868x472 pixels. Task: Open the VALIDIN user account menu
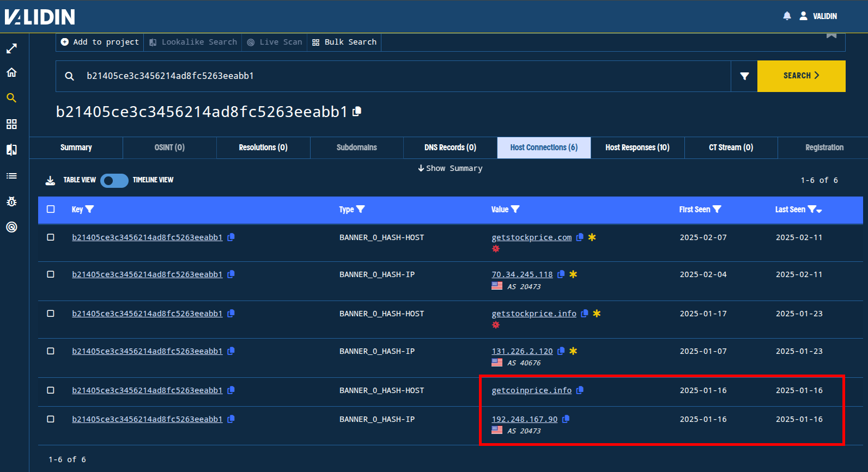818,16
